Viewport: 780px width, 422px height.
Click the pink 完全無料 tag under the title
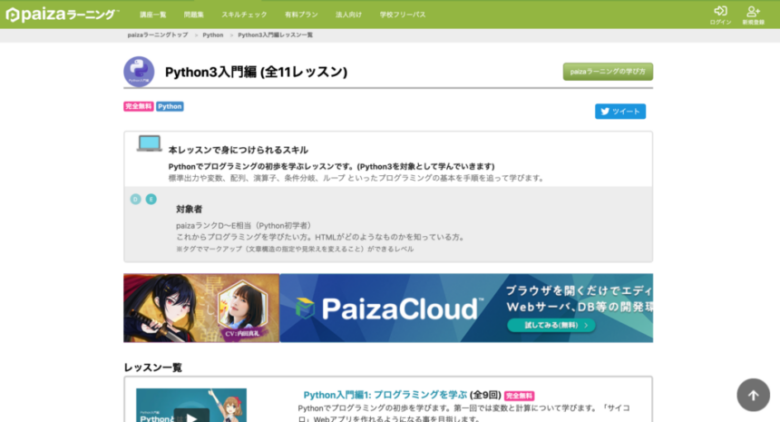[139, 106]
